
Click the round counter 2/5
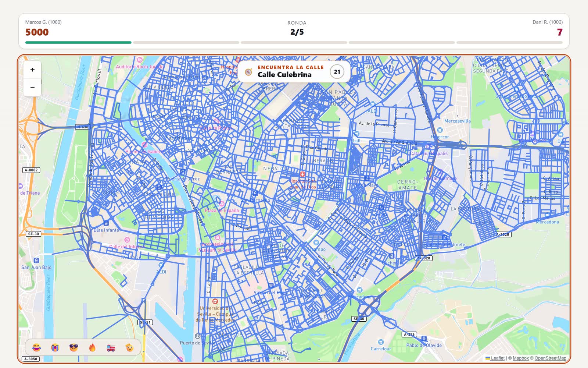(x=297, y=32)
